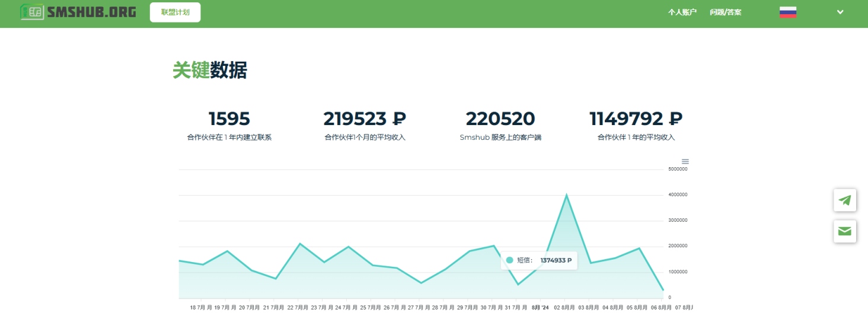The image size is (868, 316).
Task: Click the 5000000 y-axis label
Action: (677, 170)
